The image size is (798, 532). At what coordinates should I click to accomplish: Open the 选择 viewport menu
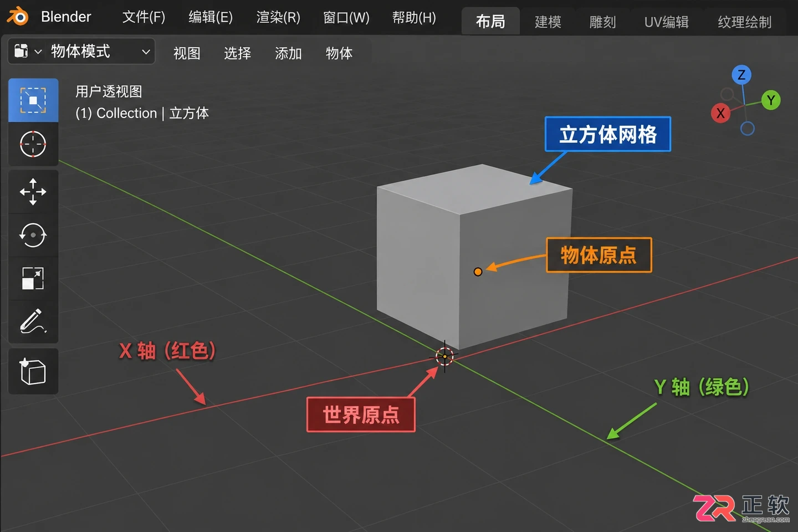tap(238, 53)
